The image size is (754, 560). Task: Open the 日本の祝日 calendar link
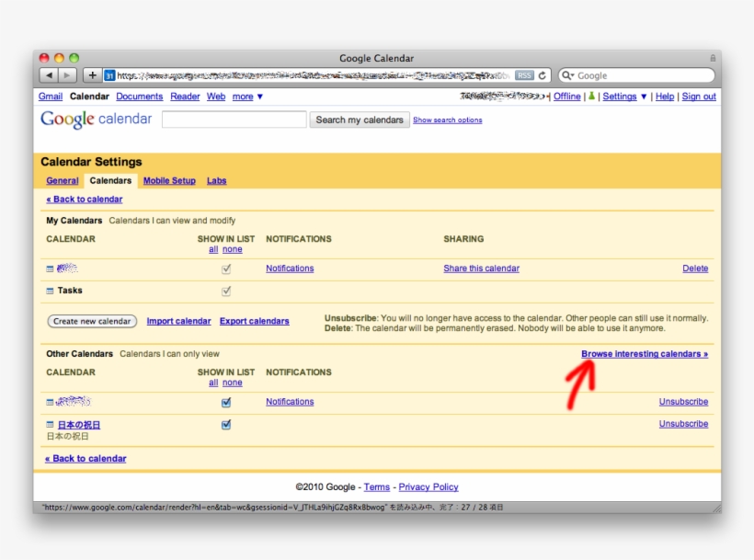point(79,425)
